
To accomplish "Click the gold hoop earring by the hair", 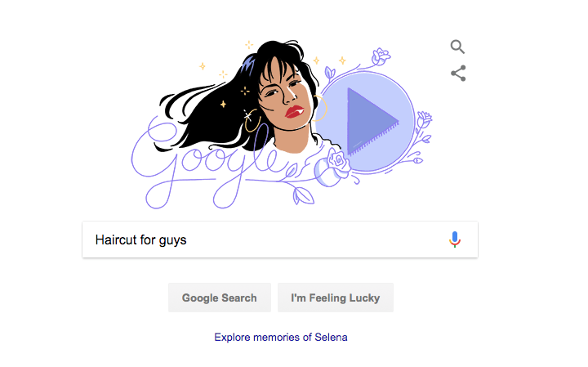I will (252, 120).
